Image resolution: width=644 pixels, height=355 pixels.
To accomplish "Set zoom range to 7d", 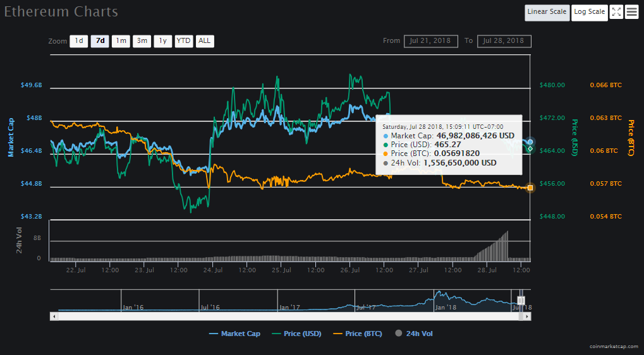I will [x=100, y=41].
